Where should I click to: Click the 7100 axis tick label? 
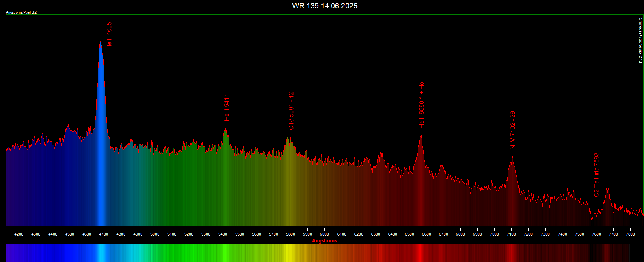(511, 234)
